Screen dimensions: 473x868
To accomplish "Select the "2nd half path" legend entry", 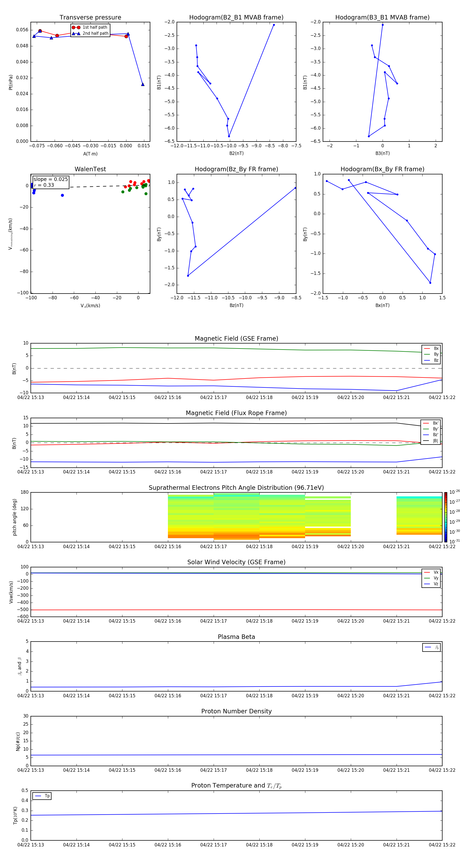I will click(90, 33).
